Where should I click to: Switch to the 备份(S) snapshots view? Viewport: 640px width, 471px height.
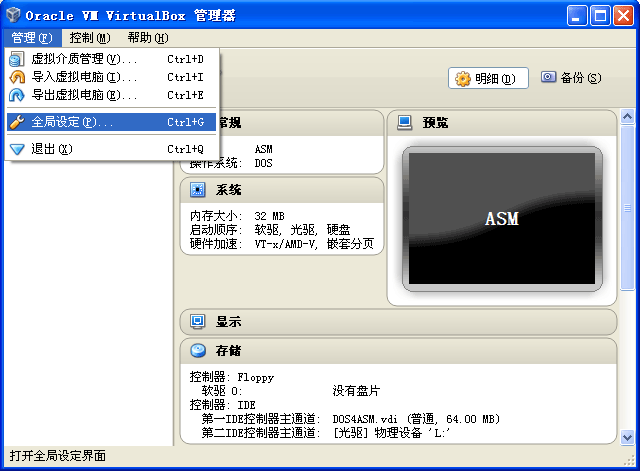click(571, 78)
